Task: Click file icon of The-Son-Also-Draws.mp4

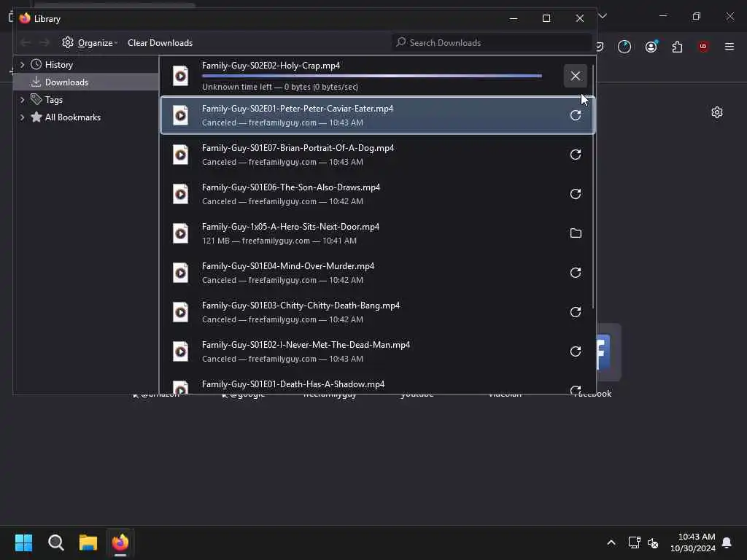Action: pyautogui.click(x=181, y=194)
